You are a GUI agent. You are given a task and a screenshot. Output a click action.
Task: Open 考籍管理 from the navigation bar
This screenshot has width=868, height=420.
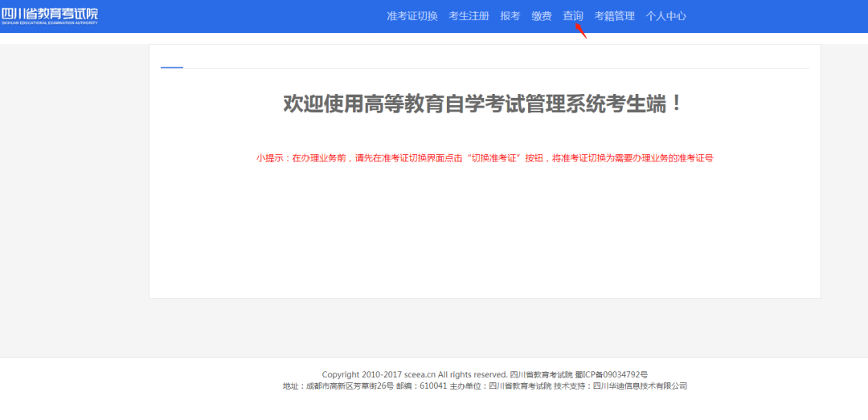614,16
